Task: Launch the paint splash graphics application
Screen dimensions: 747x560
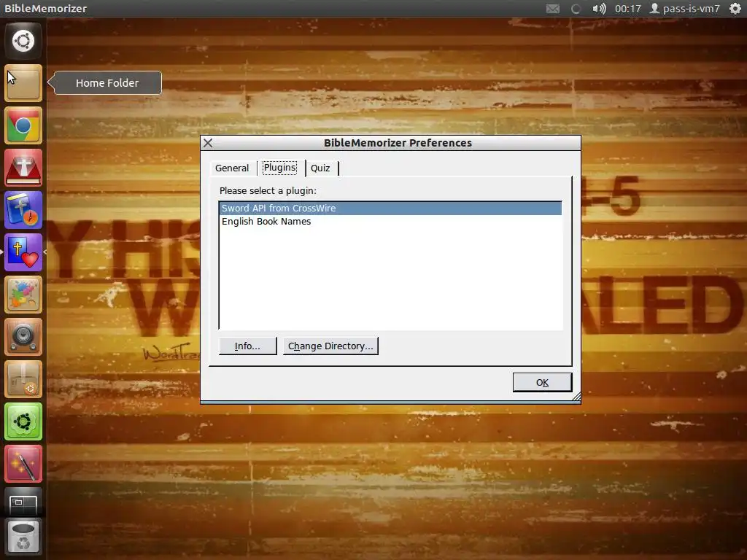Action: tap(23, 295)
